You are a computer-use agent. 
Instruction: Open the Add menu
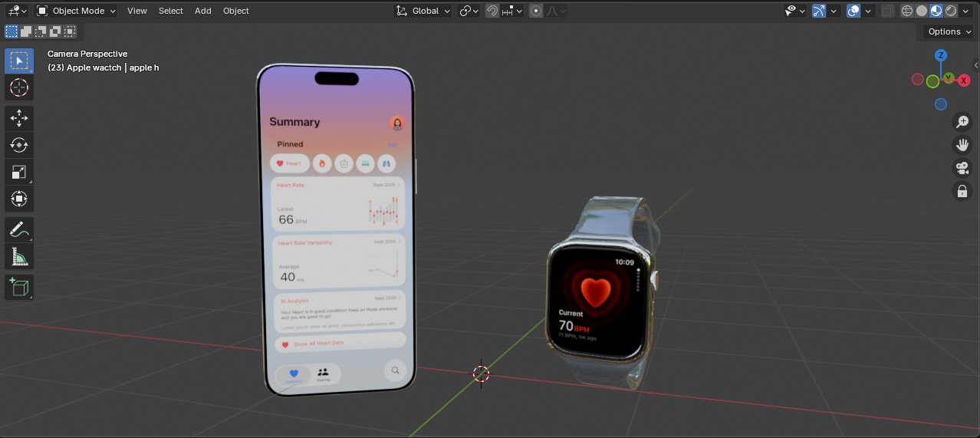coord(203,11)
